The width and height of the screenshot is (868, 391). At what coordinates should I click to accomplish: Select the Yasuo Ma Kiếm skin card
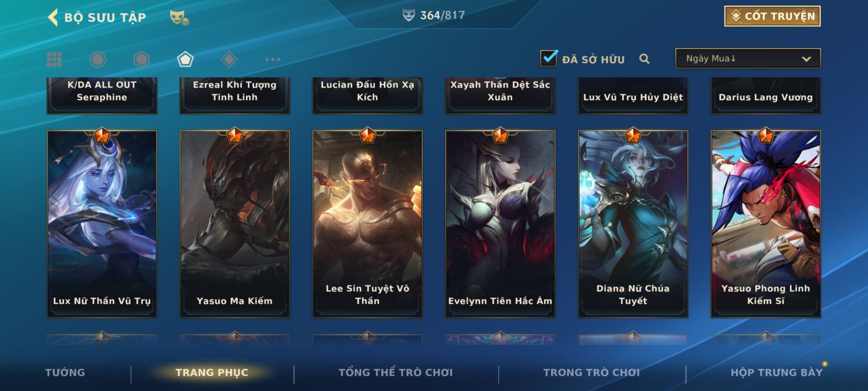pos(235,224)
